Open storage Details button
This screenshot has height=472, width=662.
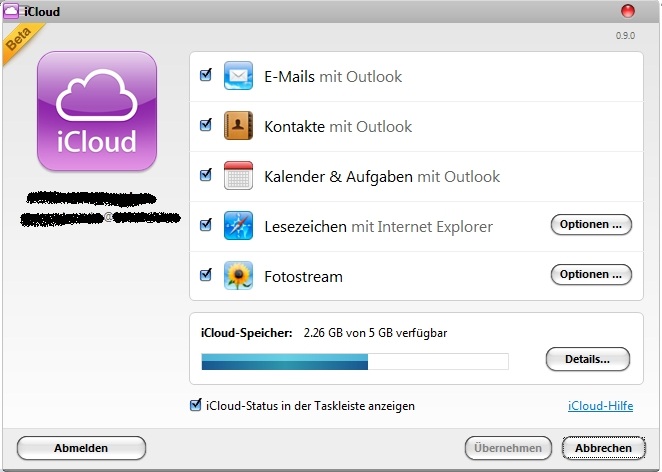click(x=588, y=359)
